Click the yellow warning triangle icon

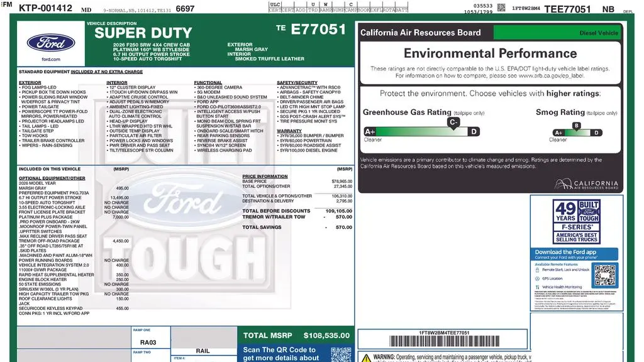pyautogui.click(x=366, y=358)
